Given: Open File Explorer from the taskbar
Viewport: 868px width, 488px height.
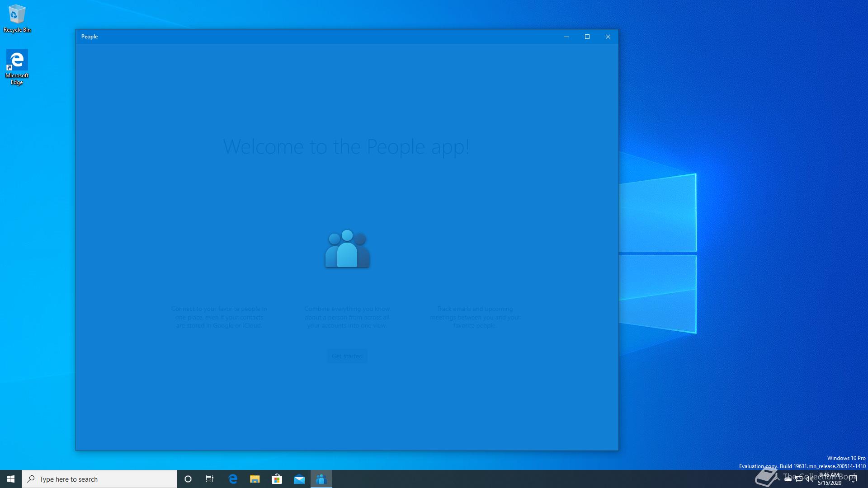Looking at the screenshot, I should point(255,479).
